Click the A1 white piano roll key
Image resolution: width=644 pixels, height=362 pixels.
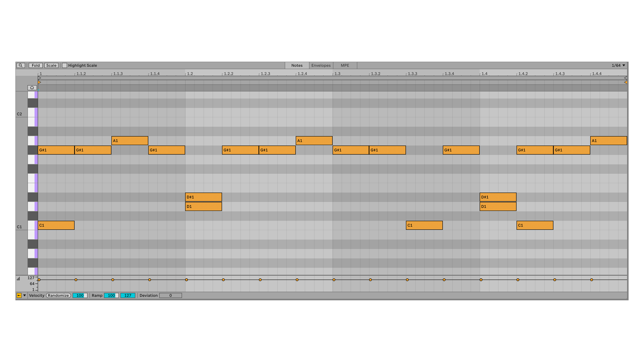click(x=33, y=140)
